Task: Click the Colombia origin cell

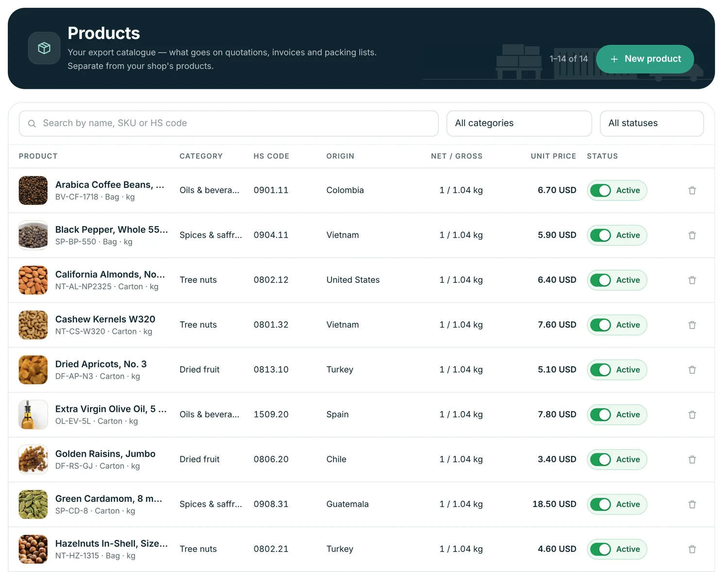Action: click(x=345, y=191)
